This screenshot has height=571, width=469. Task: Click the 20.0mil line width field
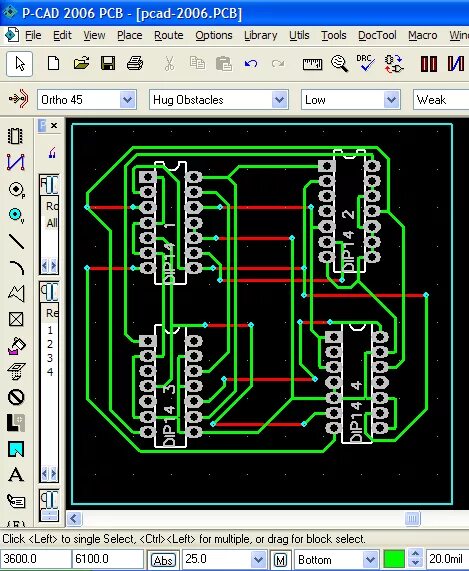[x=447, y=559]
